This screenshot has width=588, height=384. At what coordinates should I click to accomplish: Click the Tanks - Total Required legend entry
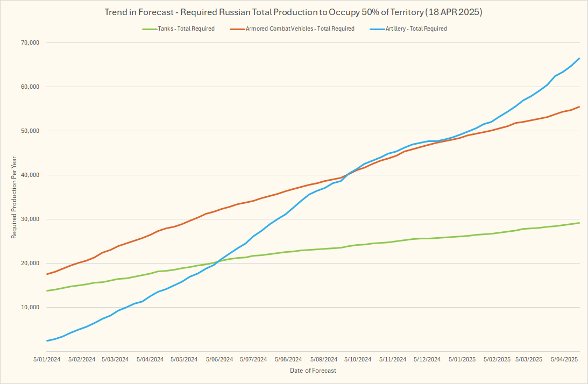186,29
